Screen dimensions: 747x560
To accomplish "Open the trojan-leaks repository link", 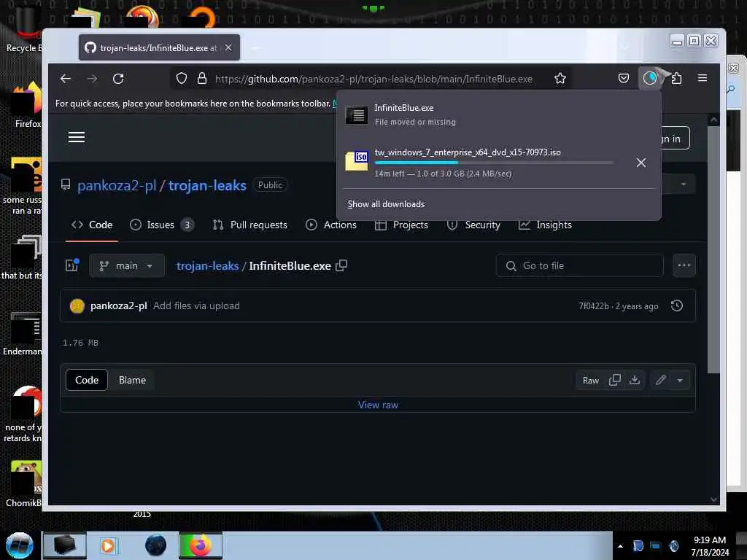I will point(207,185).
